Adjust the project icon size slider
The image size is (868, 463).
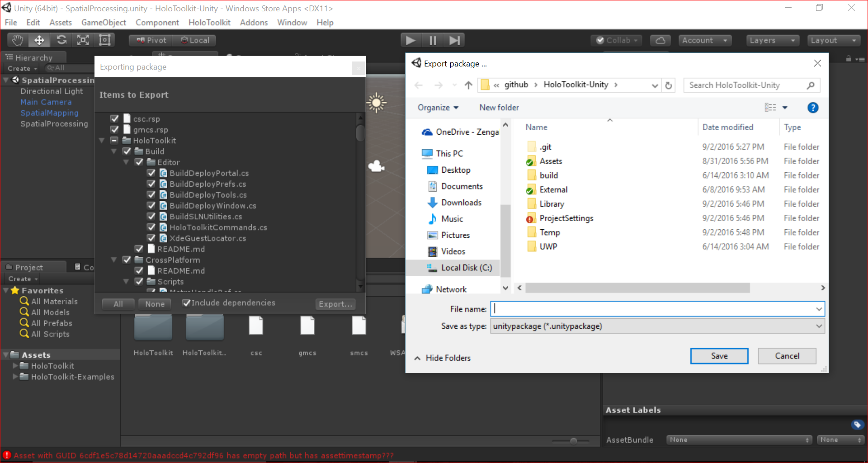coord(573,441)
